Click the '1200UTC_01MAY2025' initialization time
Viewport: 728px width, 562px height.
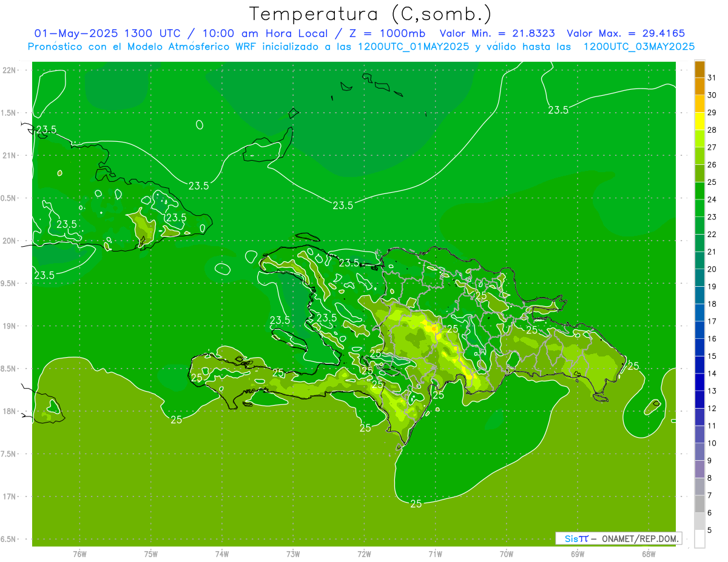413,46
